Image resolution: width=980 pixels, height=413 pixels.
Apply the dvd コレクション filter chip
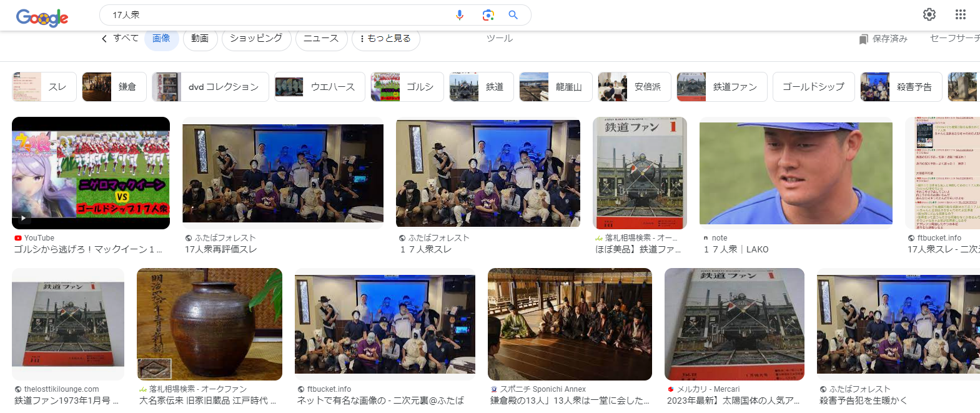click(x=210, y=87)
